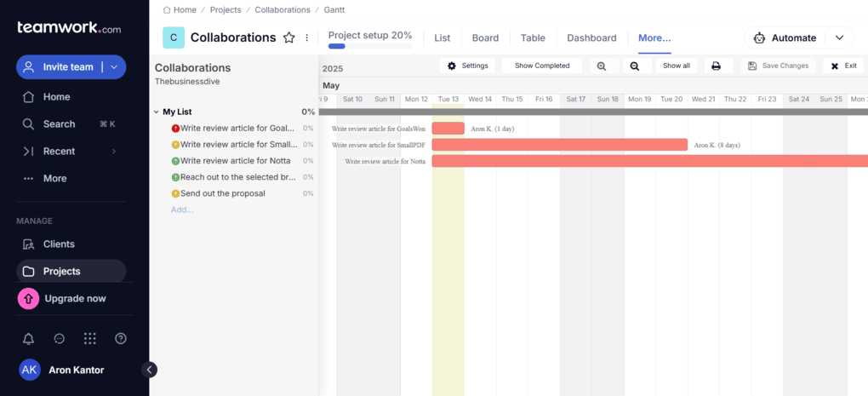Image resolution: width=868 pixels, height=396 pixels.
Task: Select Write review article for Notta row
Action: coord(237,161)
